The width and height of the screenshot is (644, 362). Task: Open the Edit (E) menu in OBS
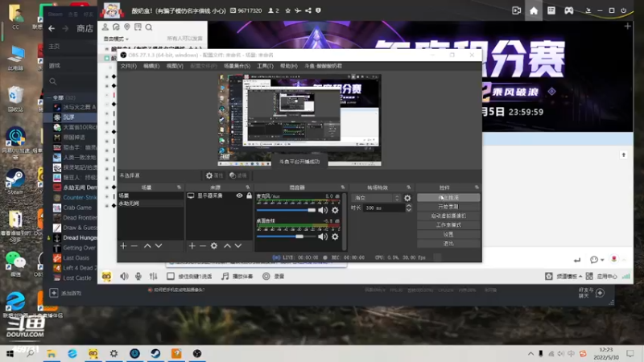click(x=151, y=66)
